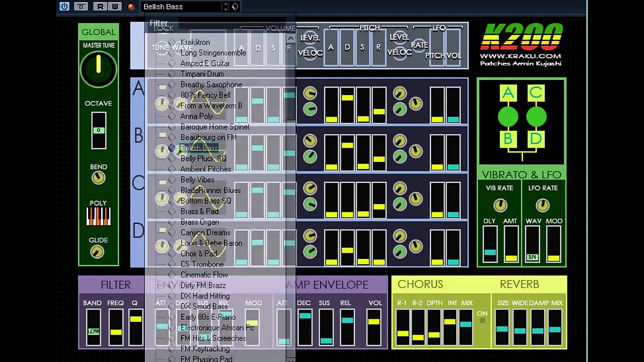Open filter BAND selector showing LOW

[x=93, y=327]
